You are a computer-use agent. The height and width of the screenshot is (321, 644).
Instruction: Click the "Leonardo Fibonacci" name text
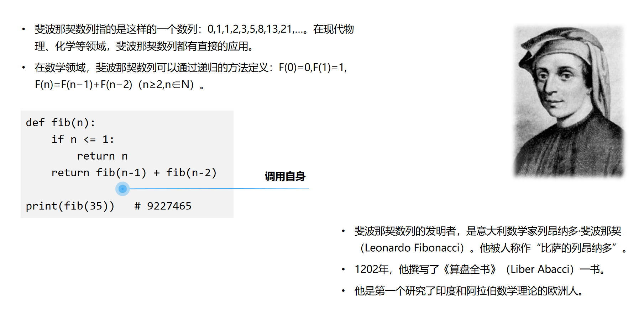(x=412, y=248)
